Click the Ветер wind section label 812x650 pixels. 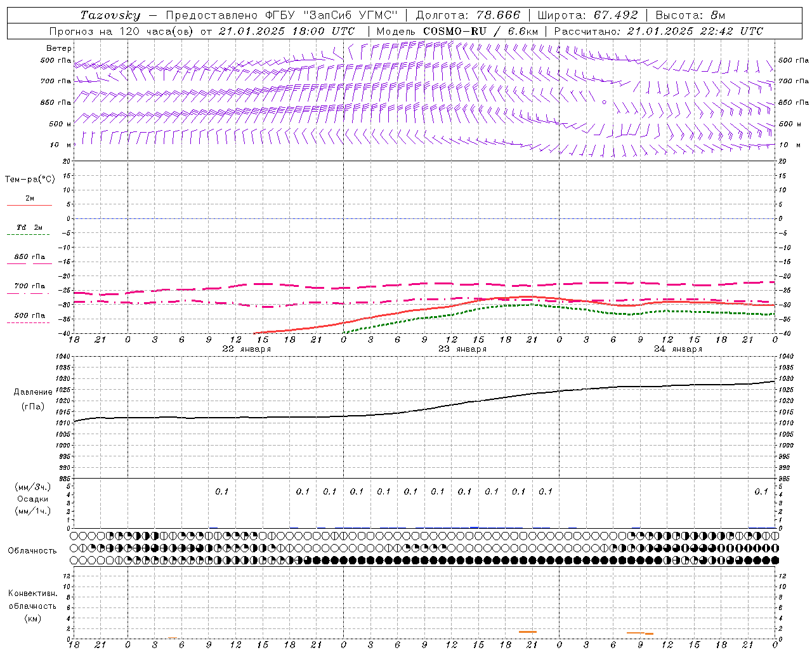[x=59, y=48]
